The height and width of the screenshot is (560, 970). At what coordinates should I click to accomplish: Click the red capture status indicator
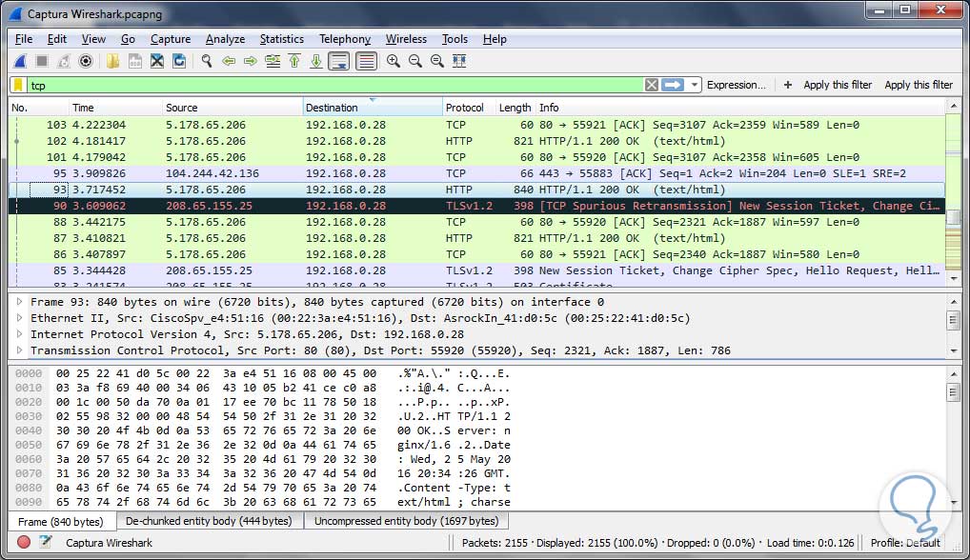pos(24,542)
